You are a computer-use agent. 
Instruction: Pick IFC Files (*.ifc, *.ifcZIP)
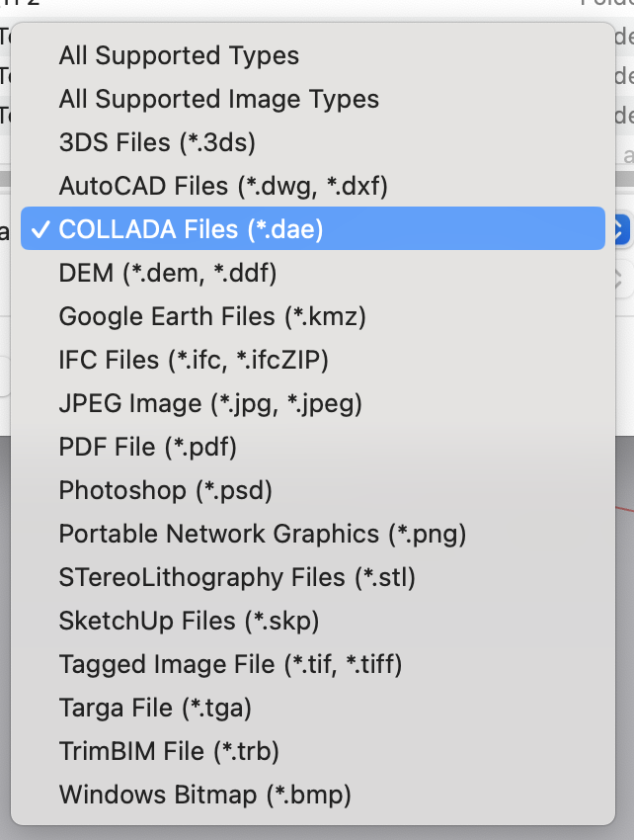[194, 360]
